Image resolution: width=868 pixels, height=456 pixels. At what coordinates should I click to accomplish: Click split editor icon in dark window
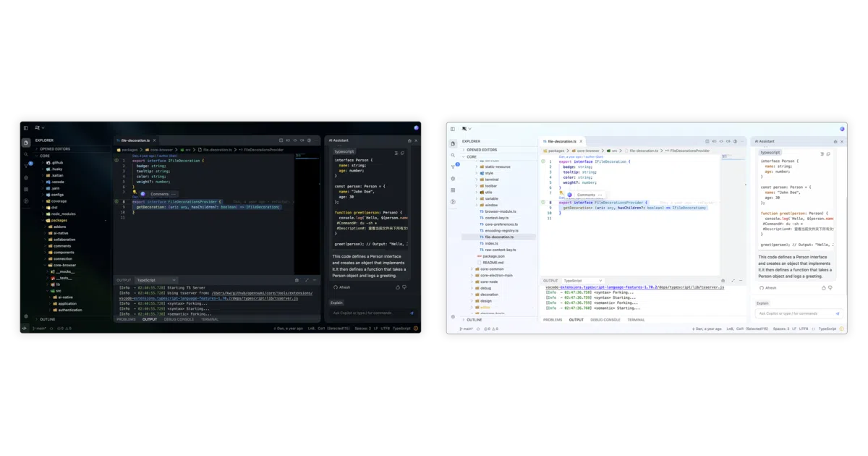coord(281,140)
